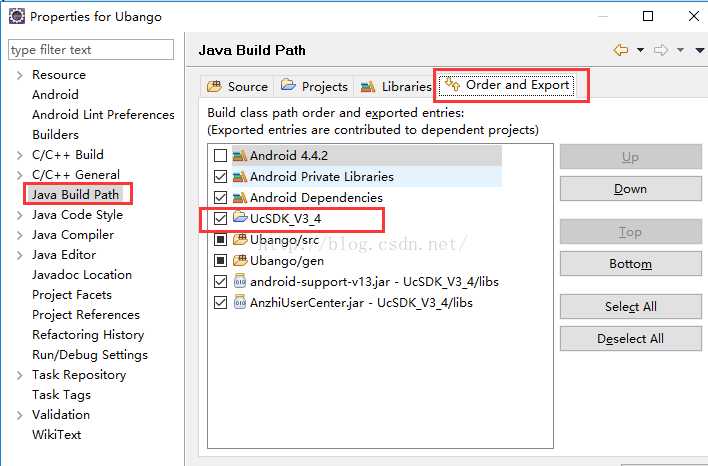708x466 pixels.
Task: Expand the Java Code Style node
Action: pos(19,215)
